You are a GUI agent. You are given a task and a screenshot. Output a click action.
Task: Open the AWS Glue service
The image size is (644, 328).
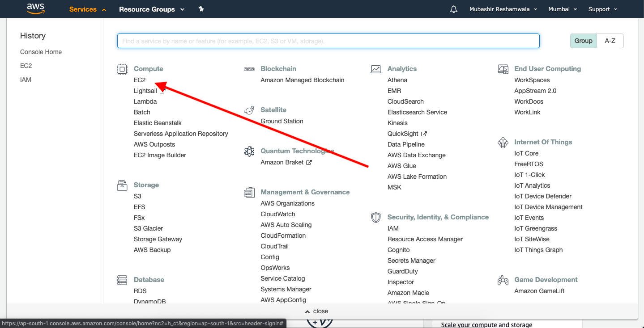click(x=402, y=166)
